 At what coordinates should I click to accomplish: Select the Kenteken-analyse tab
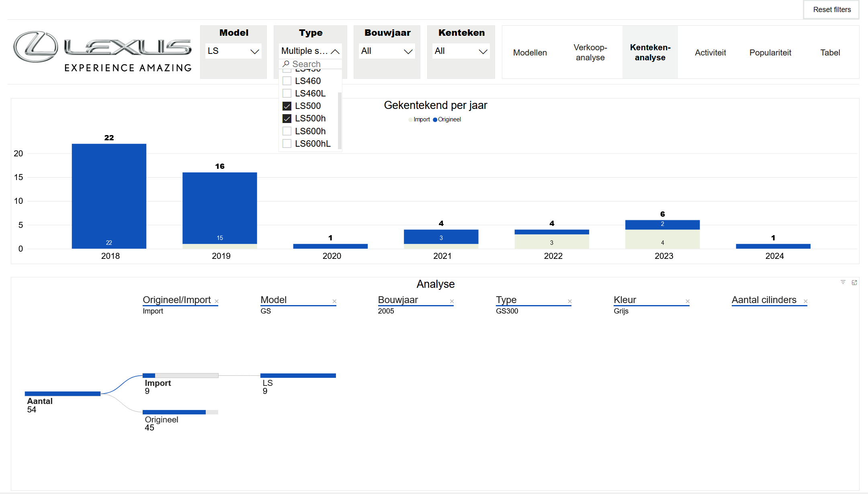click(x=650, y=53)
